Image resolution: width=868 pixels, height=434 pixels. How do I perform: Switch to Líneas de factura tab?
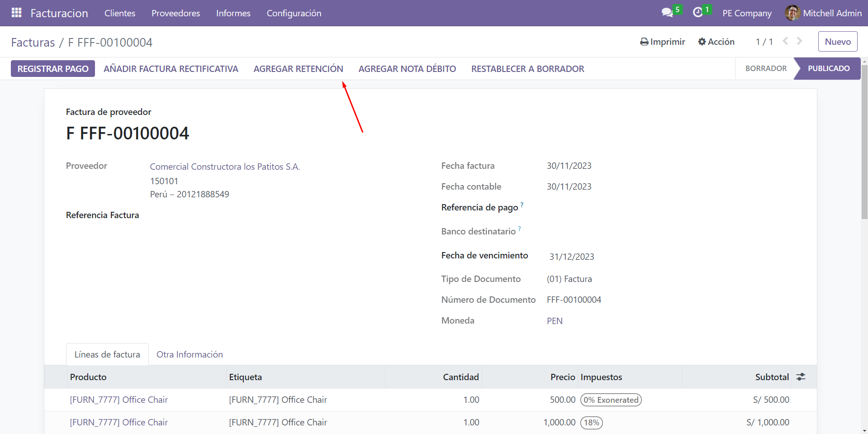(107, 354)
